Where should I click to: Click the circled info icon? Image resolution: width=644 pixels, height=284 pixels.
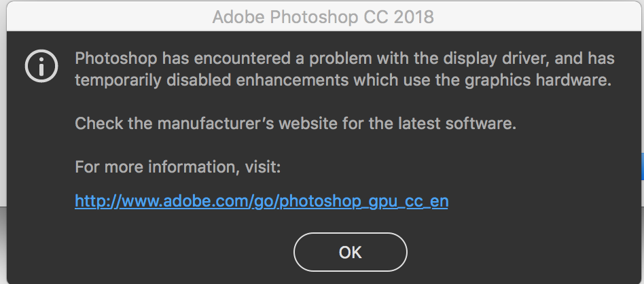(41, 65)
